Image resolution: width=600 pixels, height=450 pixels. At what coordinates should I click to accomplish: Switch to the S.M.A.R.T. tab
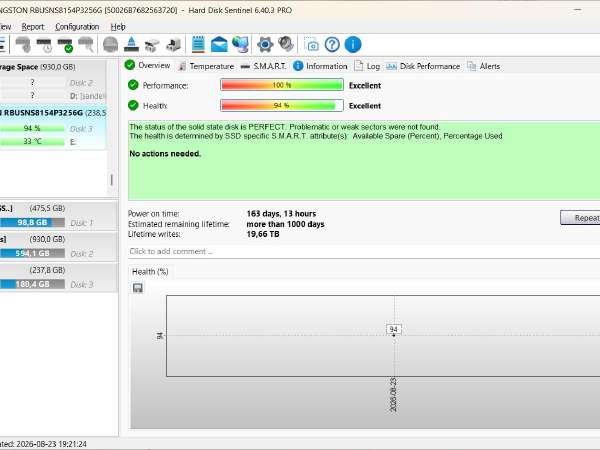click(264, 66)
